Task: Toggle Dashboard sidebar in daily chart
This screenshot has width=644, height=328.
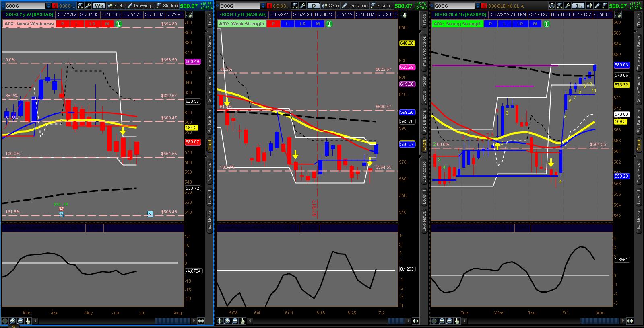Action: click(x=424, y=172)
